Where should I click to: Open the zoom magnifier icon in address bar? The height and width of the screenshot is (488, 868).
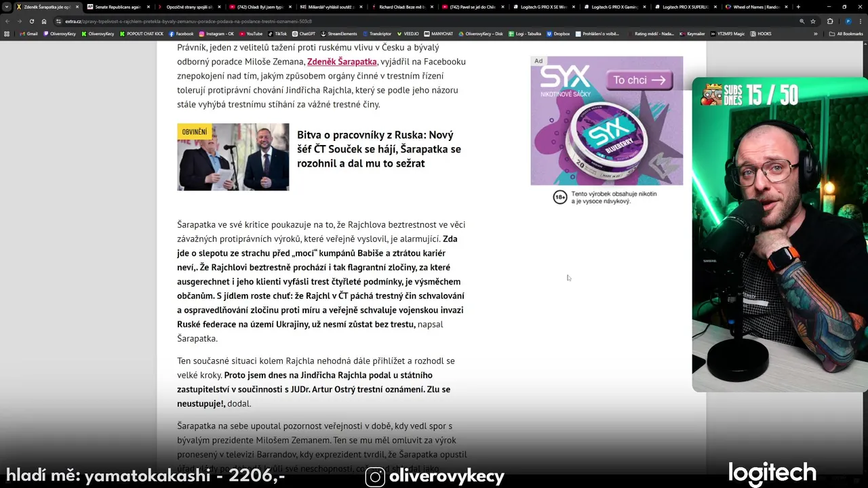click(x=802, y=21)
